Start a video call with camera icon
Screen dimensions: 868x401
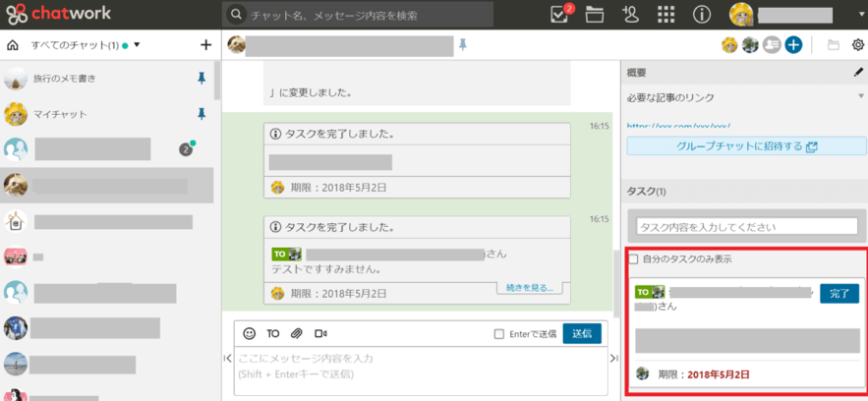320,334
